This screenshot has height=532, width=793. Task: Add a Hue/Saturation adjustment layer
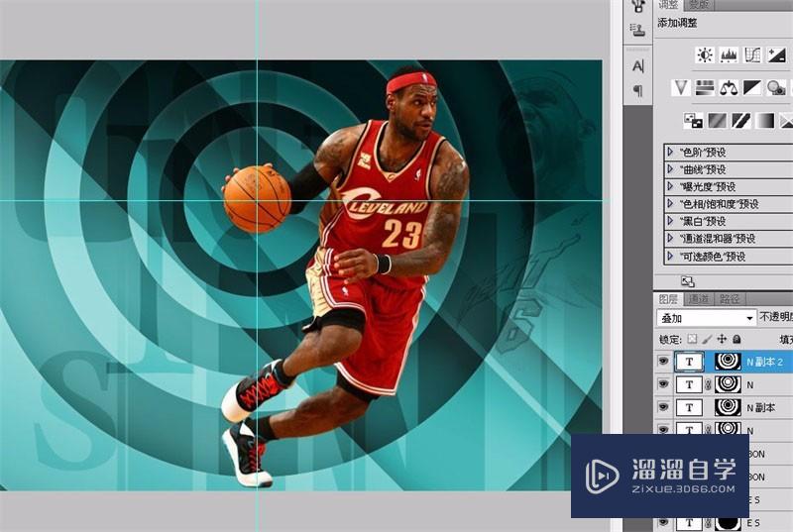(705, 87)
